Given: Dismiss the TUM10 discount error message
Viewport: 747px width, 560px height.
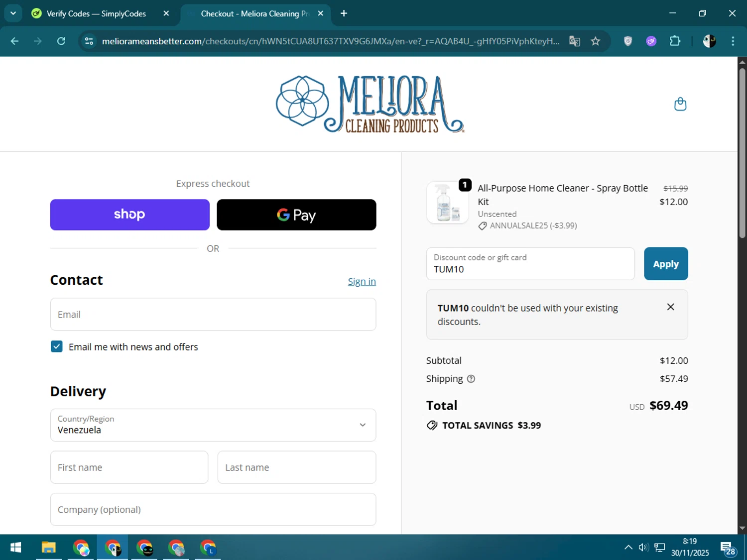Looking at the screenshot, I should click(671, 307).
